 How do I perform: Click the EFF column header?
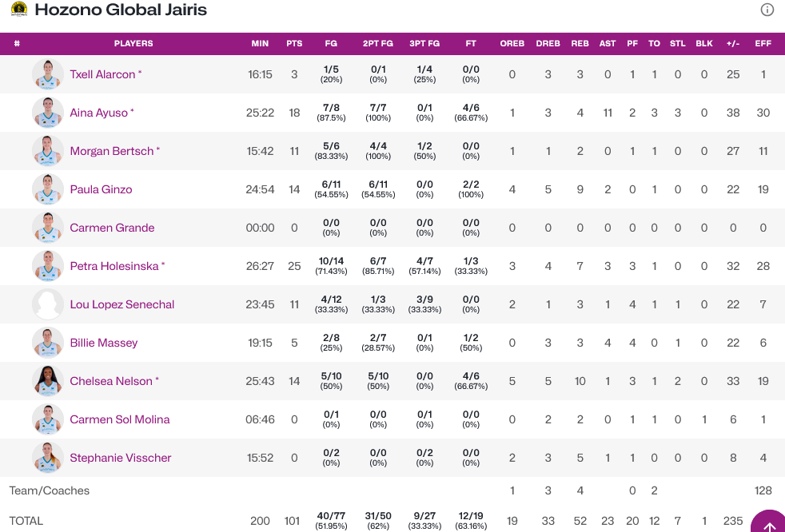763,43
